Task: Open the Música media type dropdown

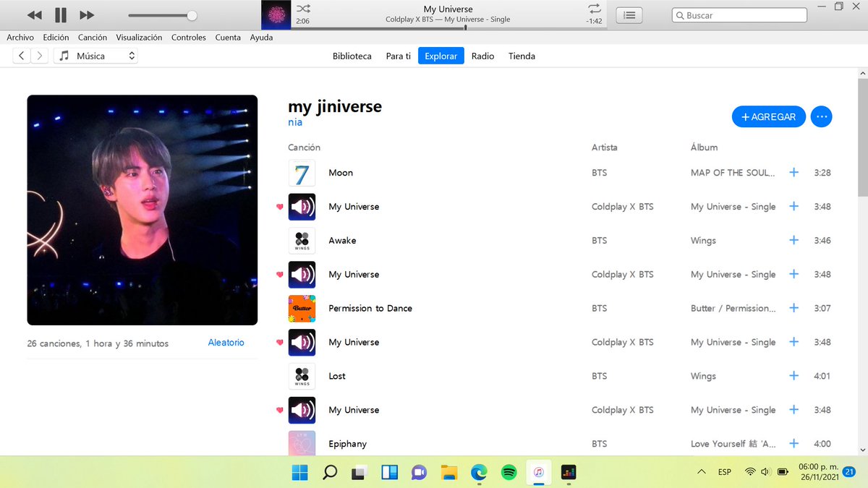Action: pos(96,56)
